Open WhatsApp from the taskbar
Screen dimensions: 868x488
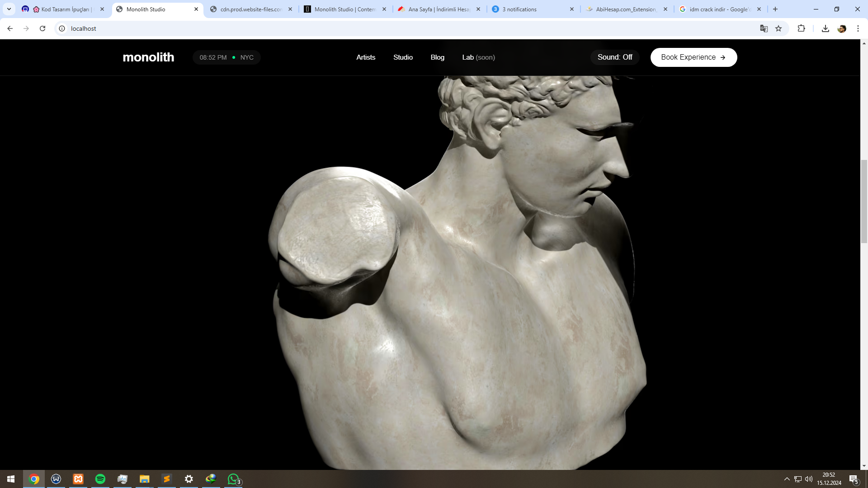pyautogui.click(x=233, y=479)
